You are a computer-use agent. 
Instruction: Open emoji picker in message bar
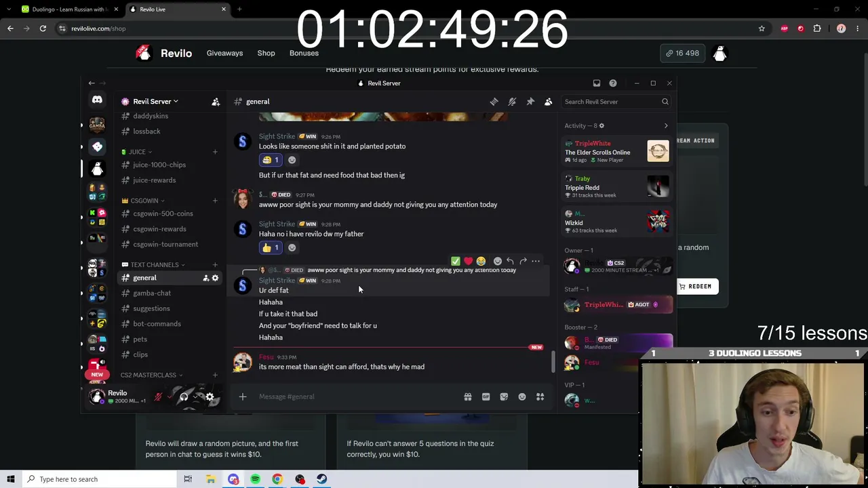(522, 396)
